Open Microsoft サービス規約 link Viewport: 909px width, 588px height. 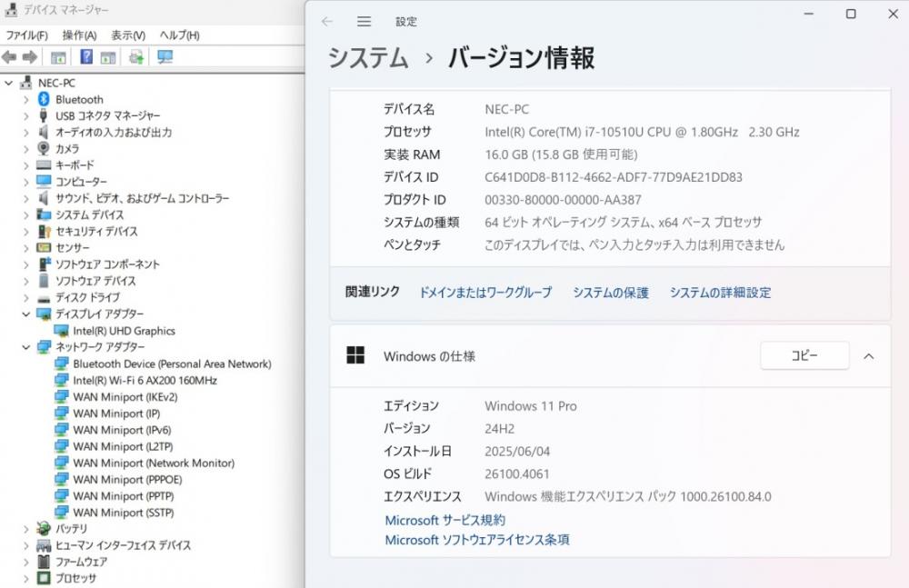[x=445, y=520]
